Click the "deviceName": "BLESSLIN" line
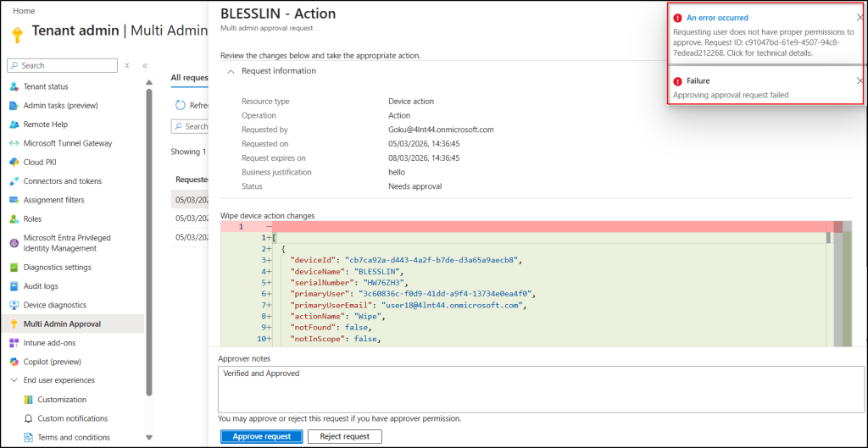868x448 pixels. (x=348, y=271)
